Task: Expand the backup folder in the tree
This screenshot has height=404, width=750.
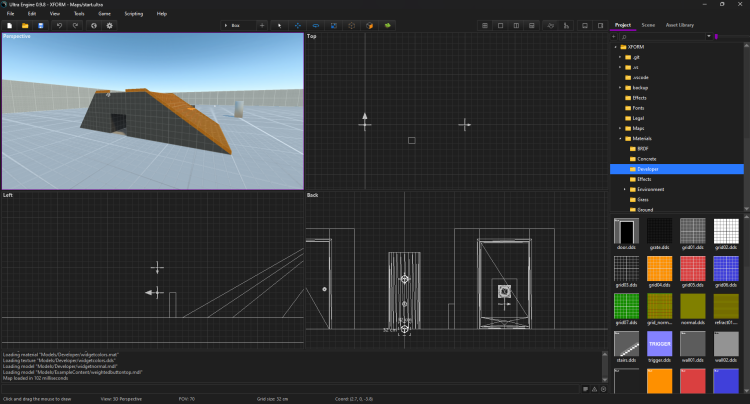Action: pos(620,87)
